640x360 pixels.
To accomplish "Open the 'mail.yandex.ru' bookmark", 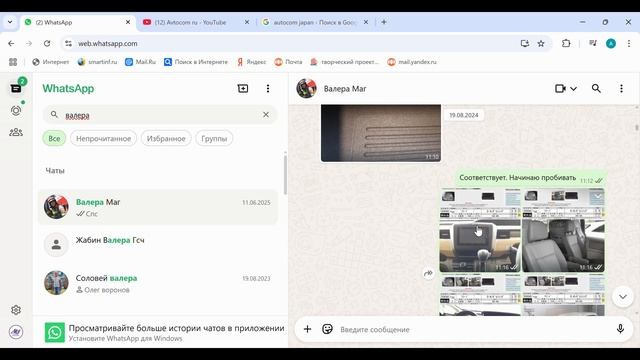I will (412, 62).
